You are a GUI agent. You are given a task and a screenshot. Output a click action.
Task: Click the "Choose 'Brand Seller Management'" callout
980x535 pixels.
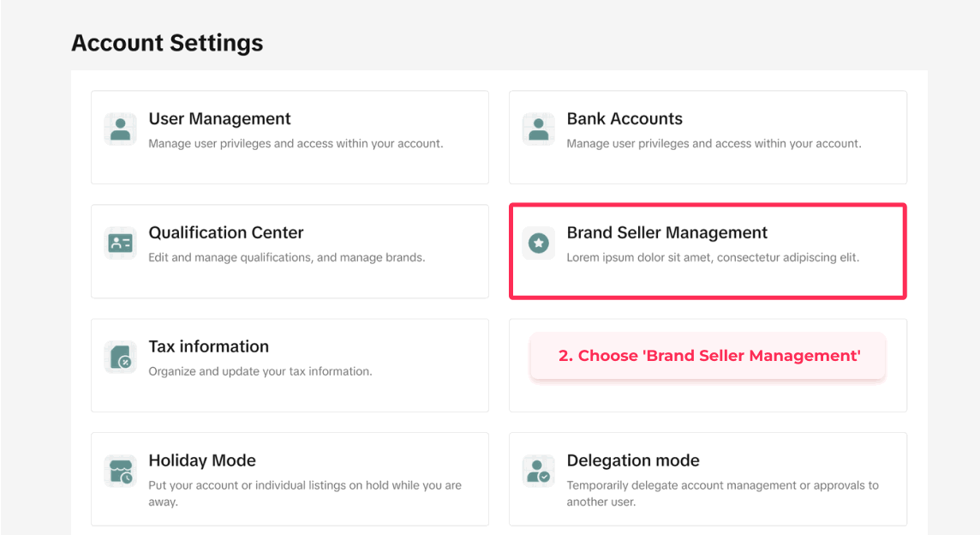point(708,356)
